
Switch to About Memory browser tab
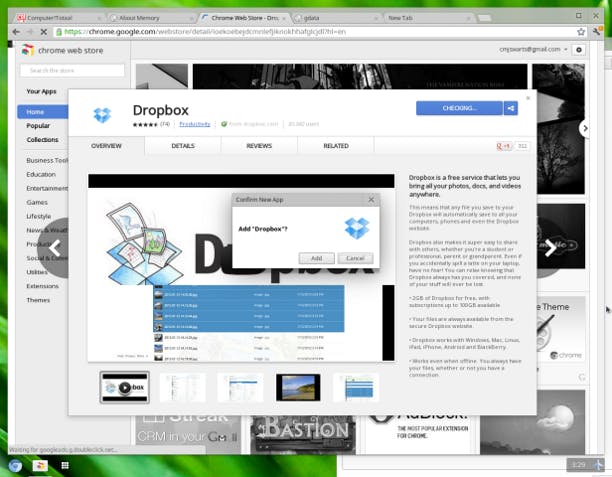(152, 18)
